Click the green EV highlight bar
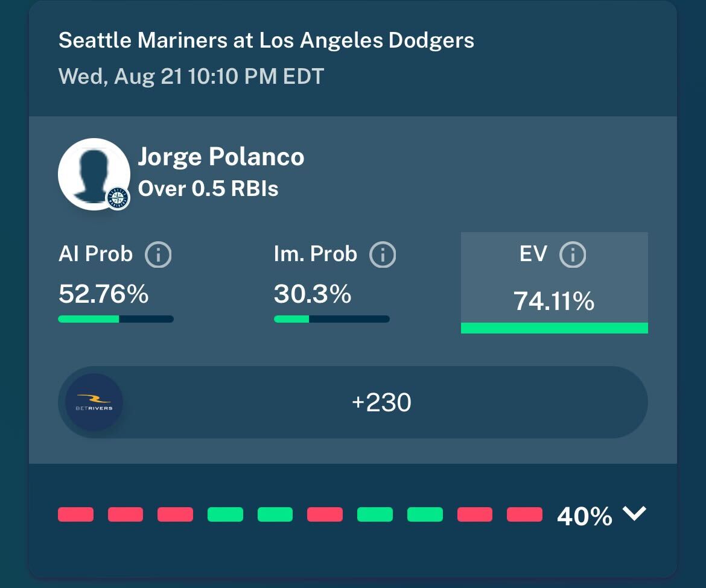This screenshot has width=706, height=588. click(555, 328)
